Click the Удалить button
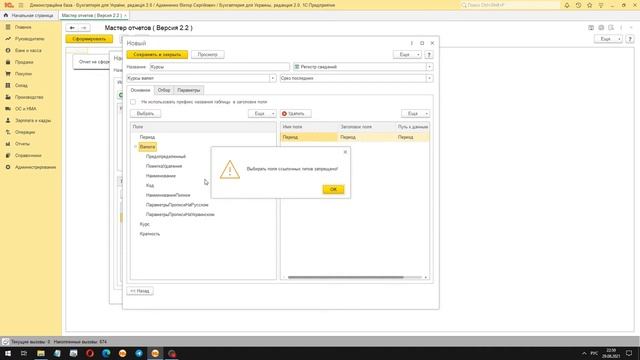 [x=296, y=113]
